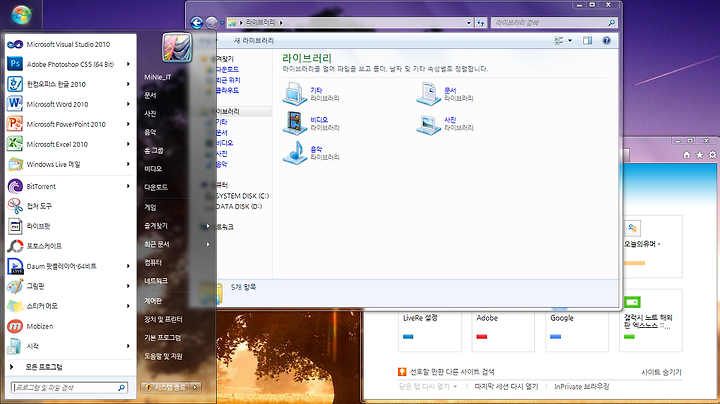Refresh the Explorer address bar location

[481, 22]
